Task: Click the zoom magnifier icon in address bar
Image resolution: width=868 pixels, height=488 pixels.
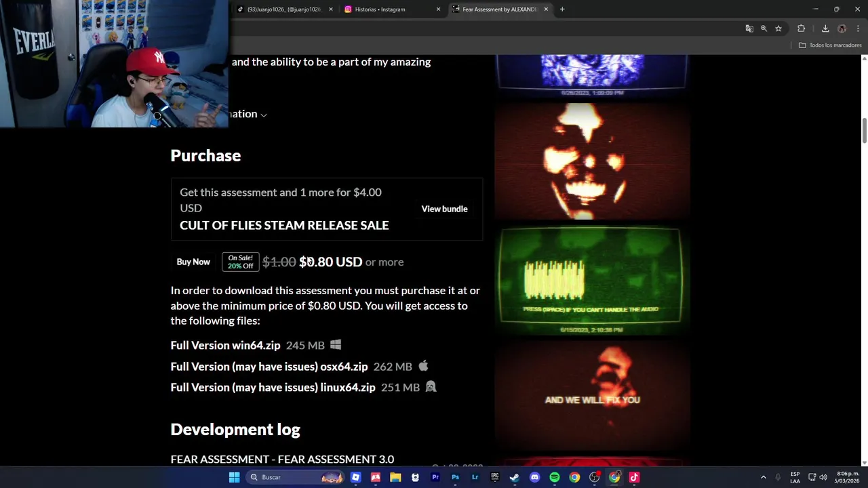Action: (x=764, y=28)
